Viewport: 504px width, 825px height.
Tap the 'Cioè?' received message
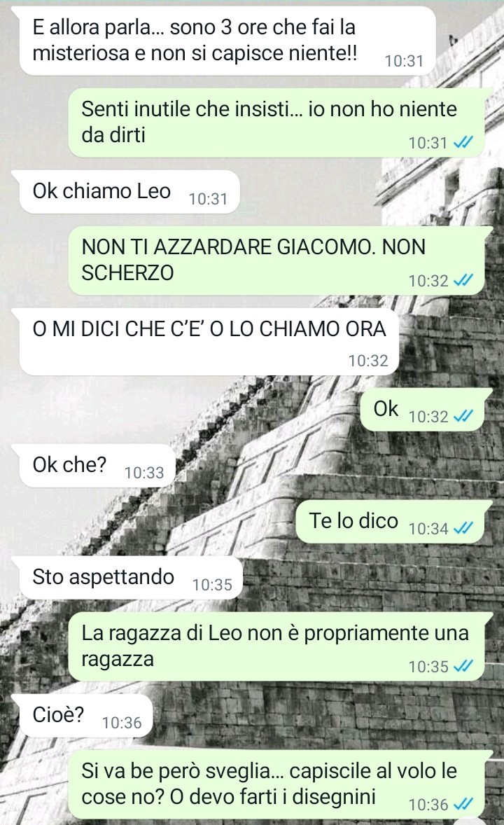tap(86, 716)
